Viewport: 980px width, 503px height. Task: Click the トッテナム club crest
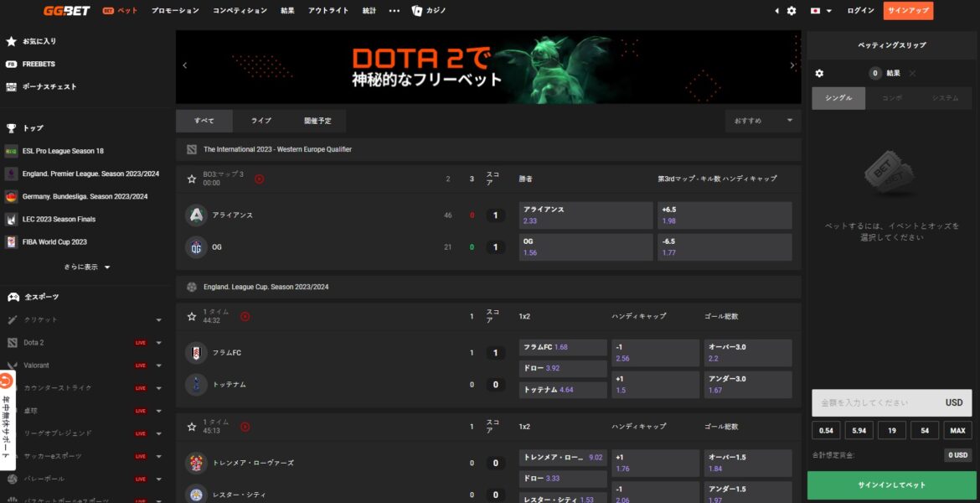coord(196,385)
